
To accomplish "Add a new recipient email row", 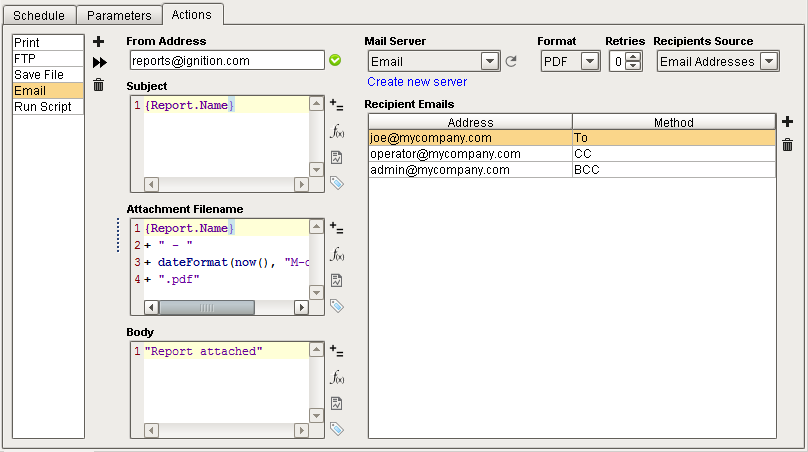I will point(787,122).
